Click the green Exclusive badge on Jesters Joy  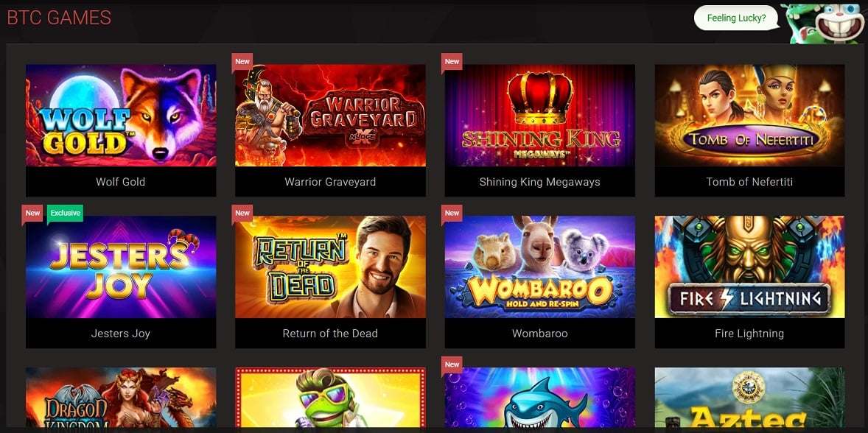click(x=66, y=214)
